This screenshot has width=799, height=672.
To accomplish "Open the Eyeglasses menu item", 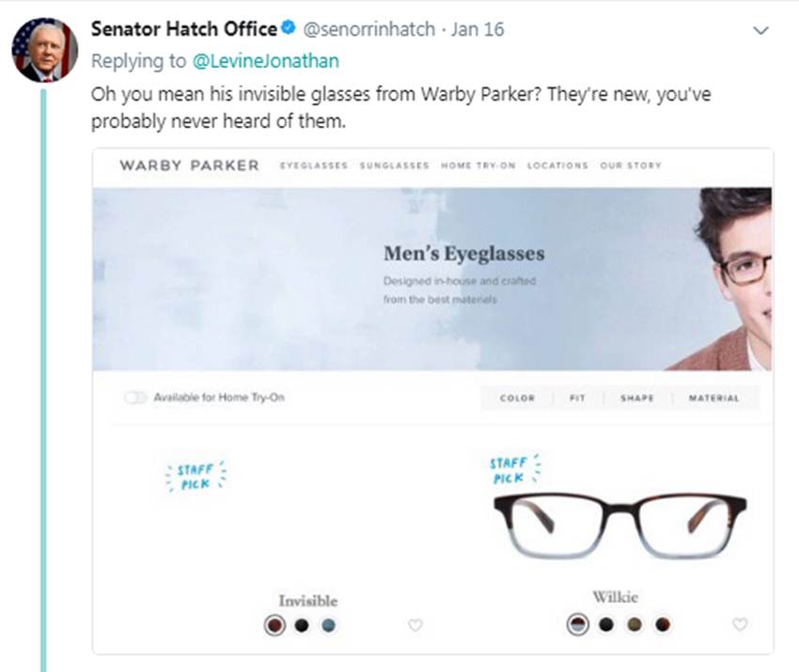I will coord(314,165).
